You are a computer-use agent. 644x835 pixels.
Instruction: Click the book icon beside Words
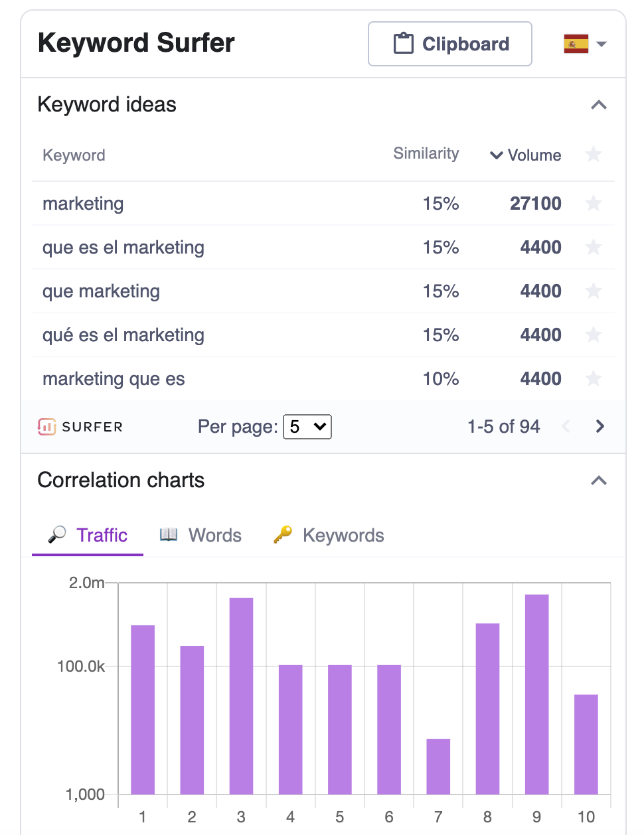pos(169,534)
